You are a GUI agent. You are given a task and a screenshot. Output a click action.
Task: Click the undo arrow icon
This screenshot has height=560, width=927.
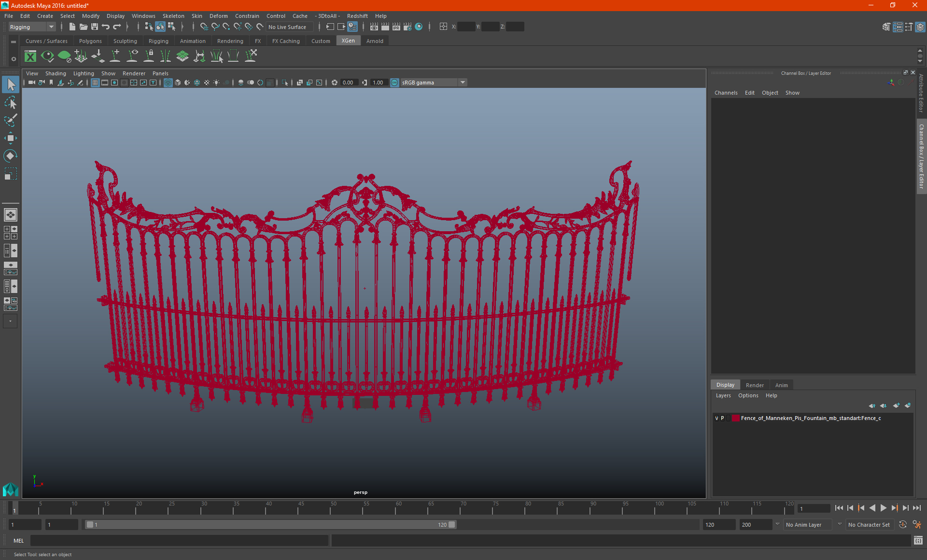pyautogui.click(x=105, y=27)
